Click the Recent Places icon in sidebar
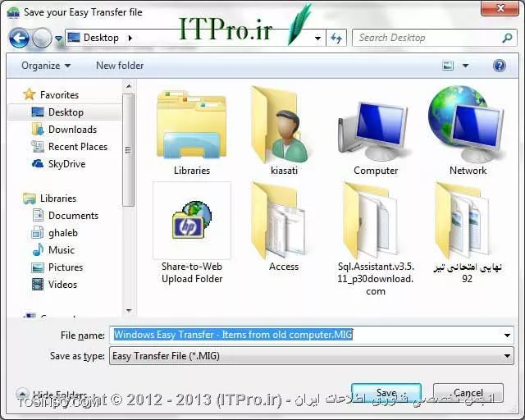Screen dimensions: 525x420 tap(38, 146)
